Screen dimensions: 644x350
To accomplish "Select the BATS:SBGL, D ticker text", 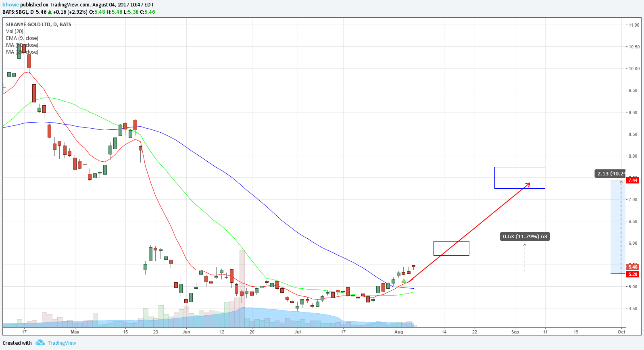I will (18, 12).
